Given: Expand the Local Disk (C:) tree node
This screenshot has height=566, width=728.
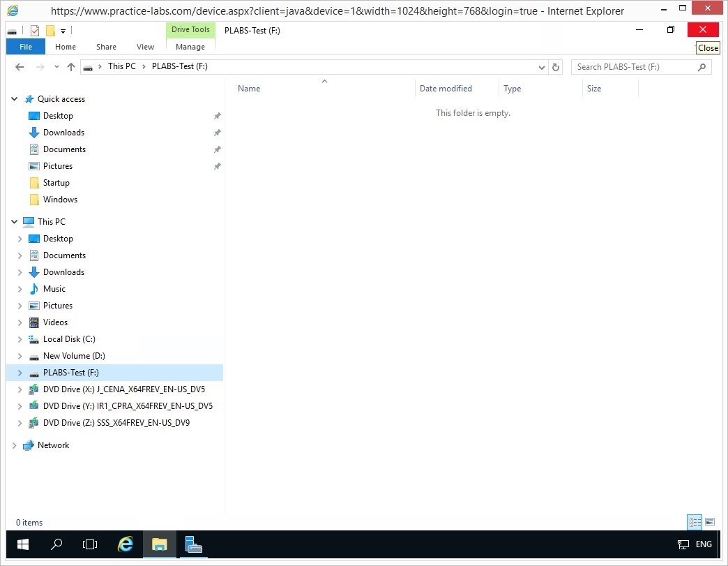Looking at the screenshot, I should [x=20, y=339].
